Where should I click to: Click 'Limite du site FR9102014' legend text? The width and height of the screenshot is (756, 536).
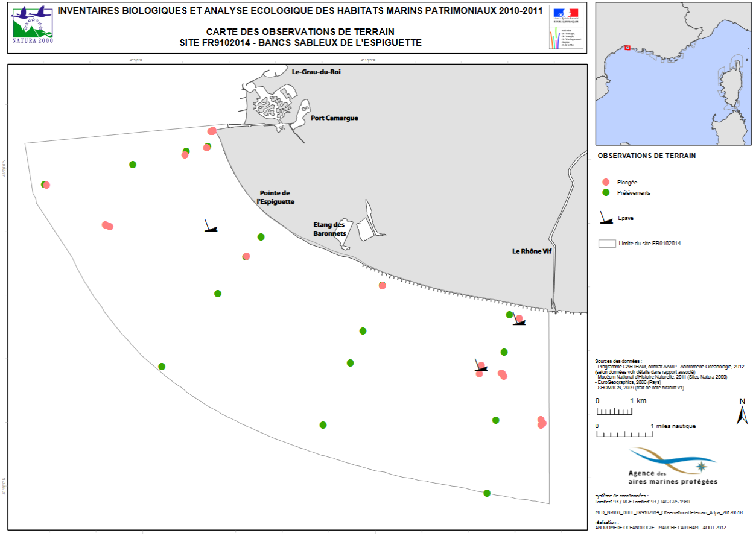point(649,244)
